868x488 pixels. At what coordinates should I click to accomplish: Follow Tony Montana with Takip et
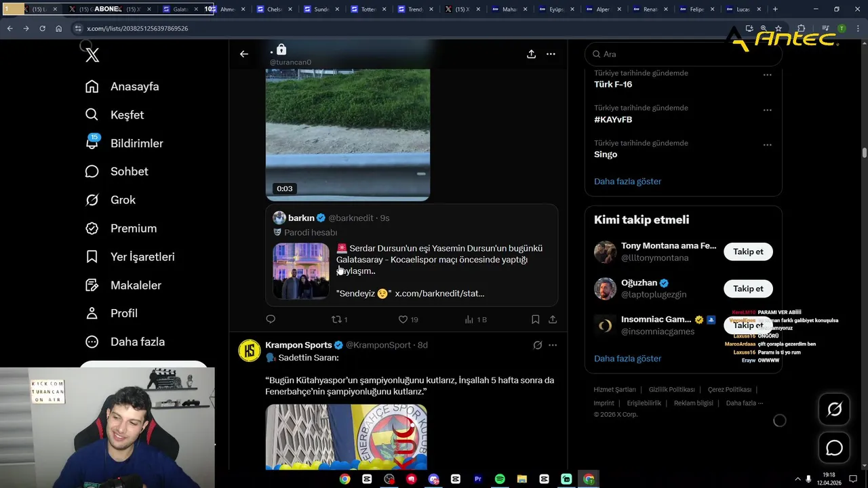tap(748, 251)
